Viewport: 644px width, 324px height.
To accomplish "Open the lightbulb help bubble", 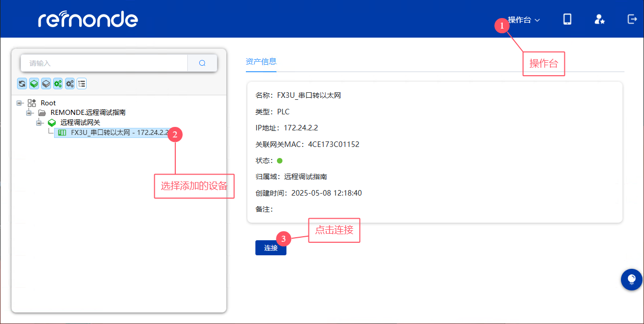I will pos(631,279).
